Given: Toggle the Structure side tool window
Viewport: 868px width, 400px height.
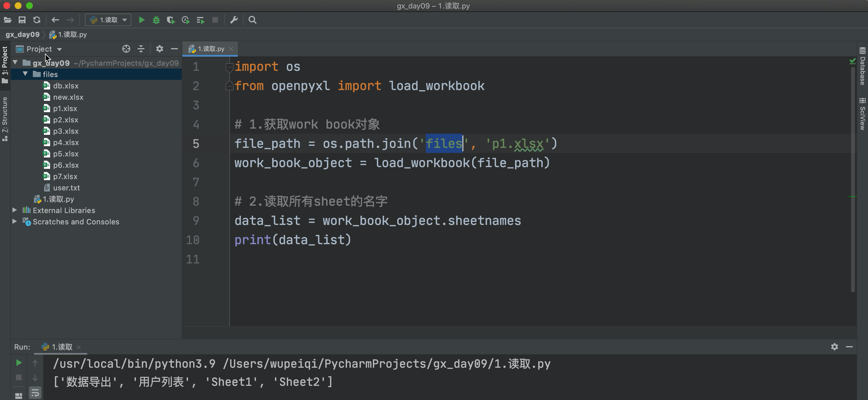Looking at the screenshot, I should [x=5, y=118].
